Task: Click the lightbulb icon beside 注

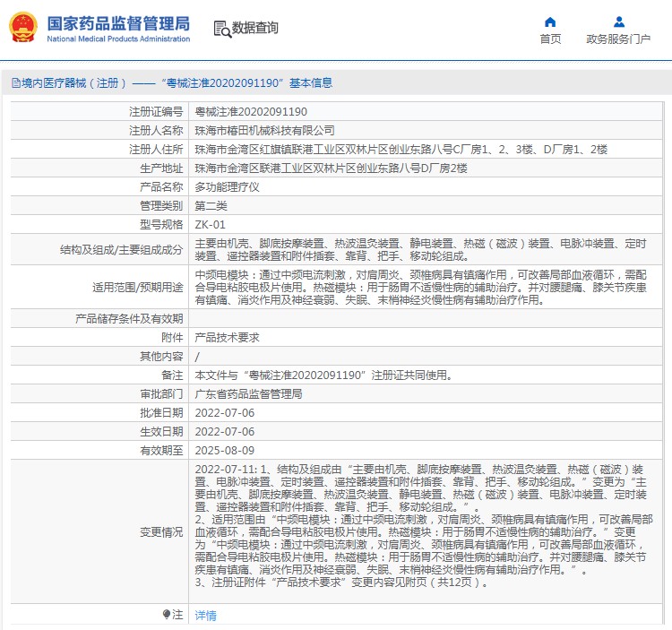Action: (x=167, y=615)
